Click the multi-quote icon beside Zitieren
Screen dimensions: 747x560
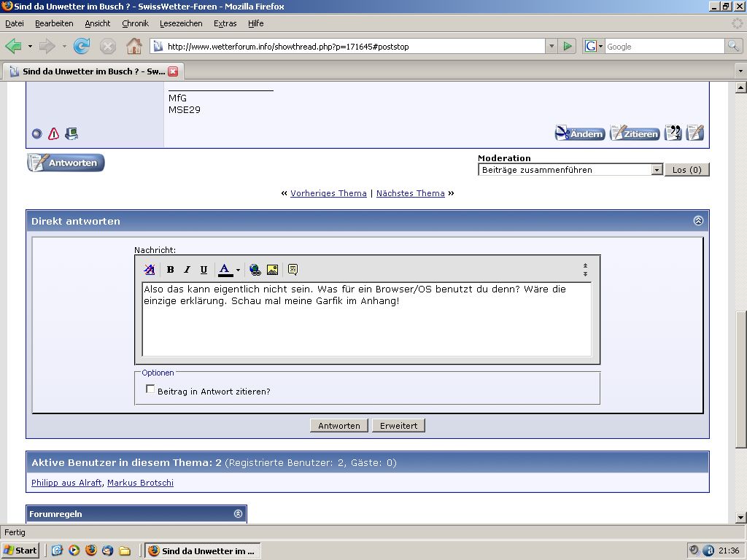[673, 133]
